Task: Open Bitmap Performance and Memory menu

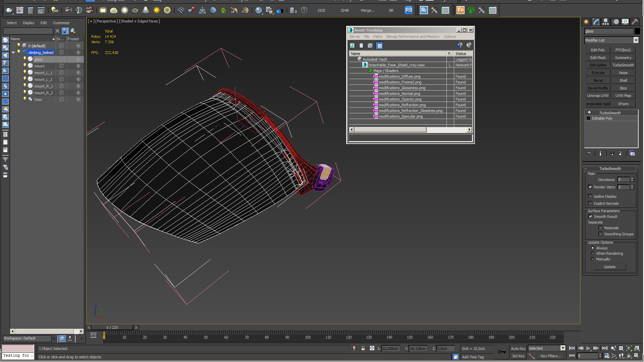Action: pyautogui.click(x=413, y=37)
